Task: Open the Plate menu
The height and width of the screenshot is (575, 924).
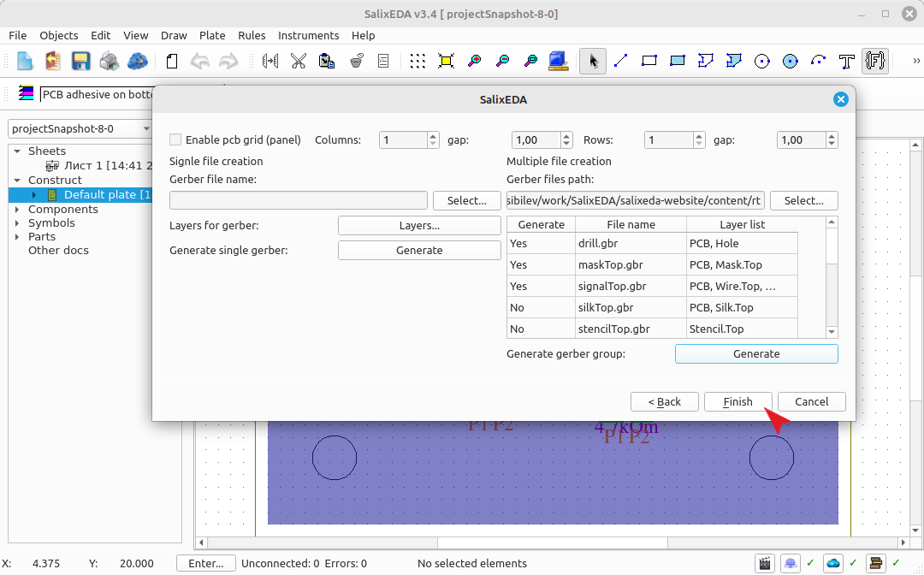Action: tap(212, 35)
